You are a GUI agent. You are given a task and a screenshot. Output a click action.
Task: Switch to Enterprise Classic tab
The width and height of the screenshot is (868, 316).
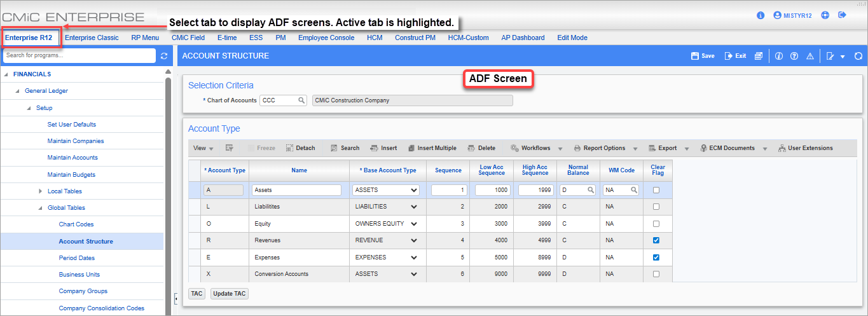(x=92, y=38)
